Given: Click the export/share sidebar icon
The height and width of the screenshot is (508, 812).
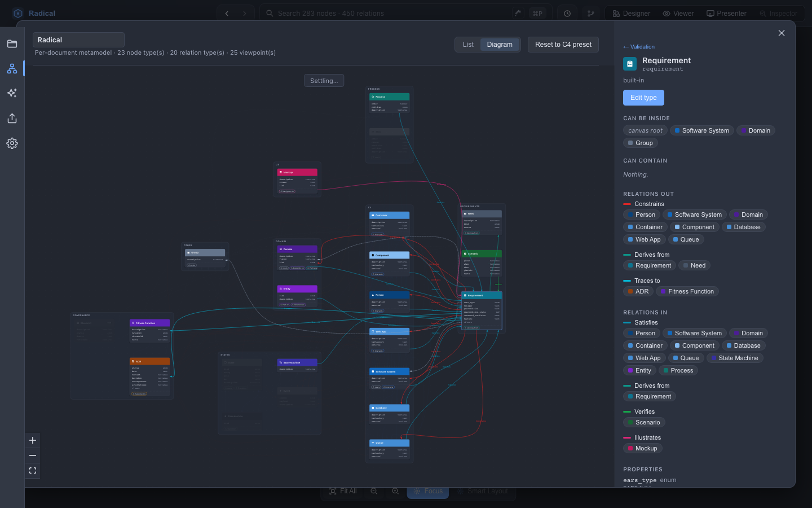Looking at the screenshot, I should tap(12, 118).
